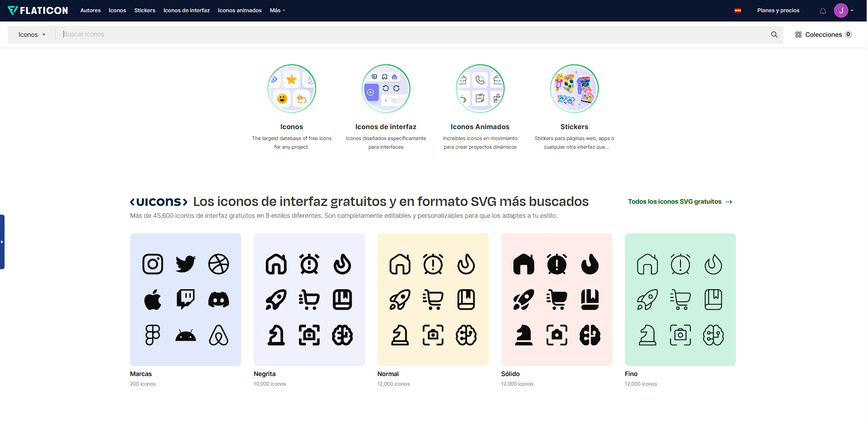Click the Instagram icon in Marcas card
Image resolution: width=868 pixels, height=422 pixels.
click(x=152, y=264)
